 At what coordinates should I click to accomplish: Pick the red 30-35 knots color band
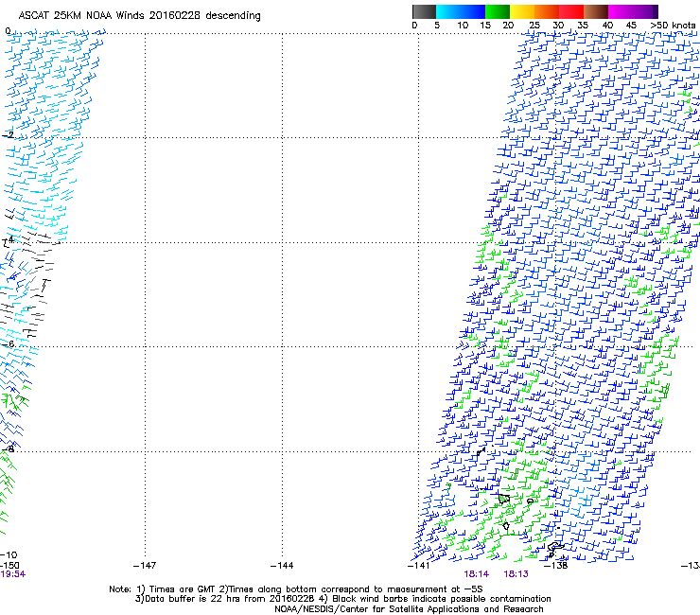tap(571, 11)
